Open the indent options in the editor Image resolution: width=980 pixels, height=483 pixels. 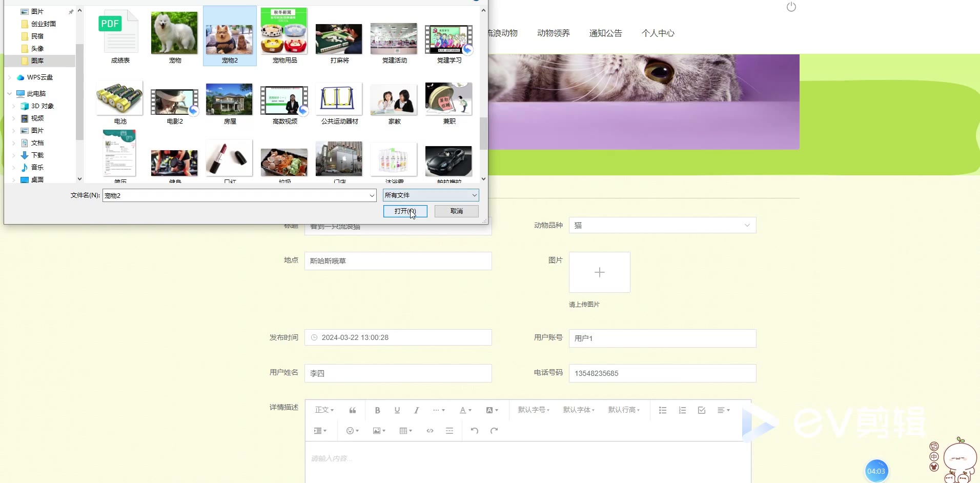click(x=320, y=431)
